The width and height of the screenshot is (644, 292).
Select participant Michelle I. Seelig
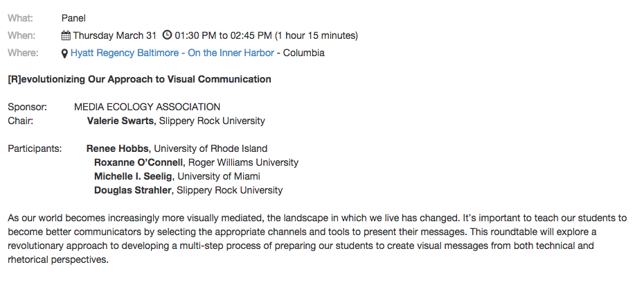coord(133,176)
